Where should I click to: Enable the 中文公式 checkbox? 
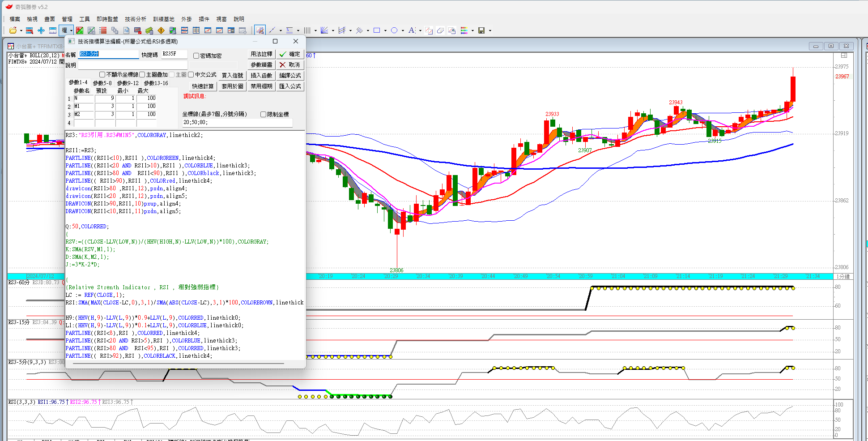191,75
